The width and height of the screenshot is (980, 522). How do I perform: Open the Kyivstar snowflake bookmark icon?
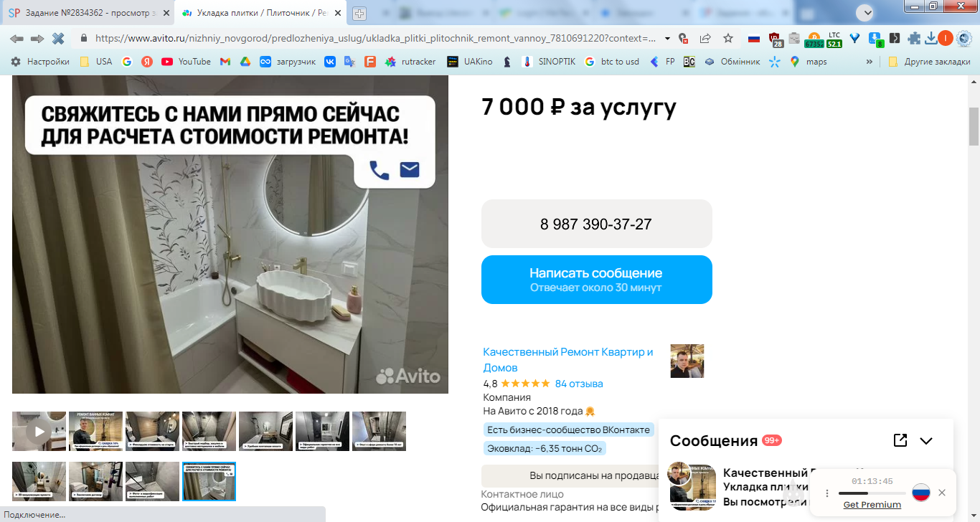click(x=774, y=62)
